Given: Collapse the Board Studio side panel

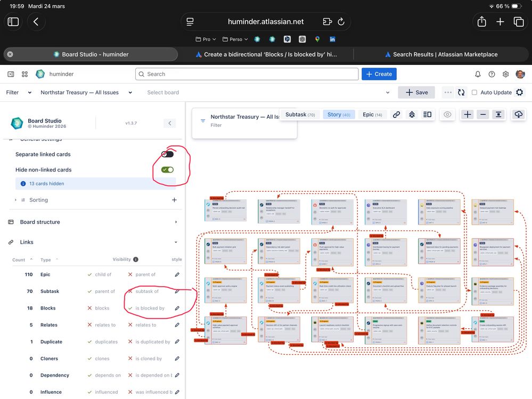Looking at the screenshot, I should [x=170, y=123].
